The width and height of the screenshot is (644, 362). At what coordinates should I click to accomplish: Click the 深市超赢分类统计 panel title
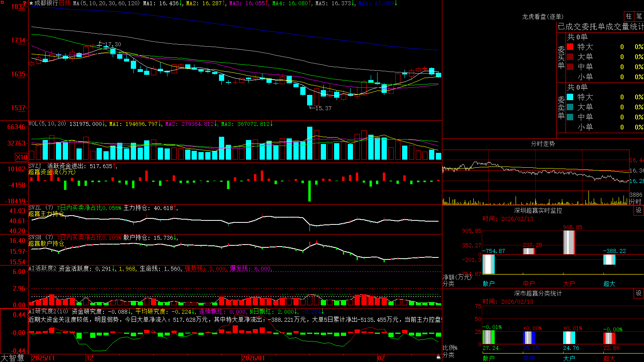(x=538, y=293)
